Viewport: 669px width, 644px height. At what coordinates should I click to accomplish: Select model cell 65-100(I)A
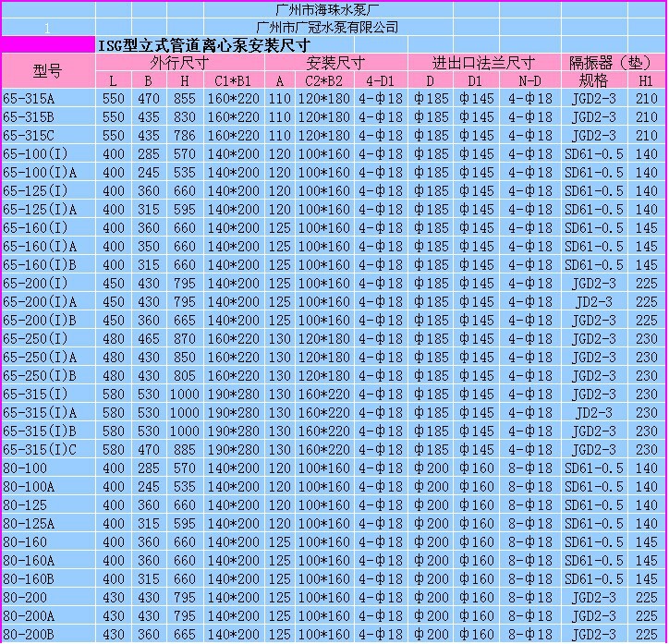(48, 172)
